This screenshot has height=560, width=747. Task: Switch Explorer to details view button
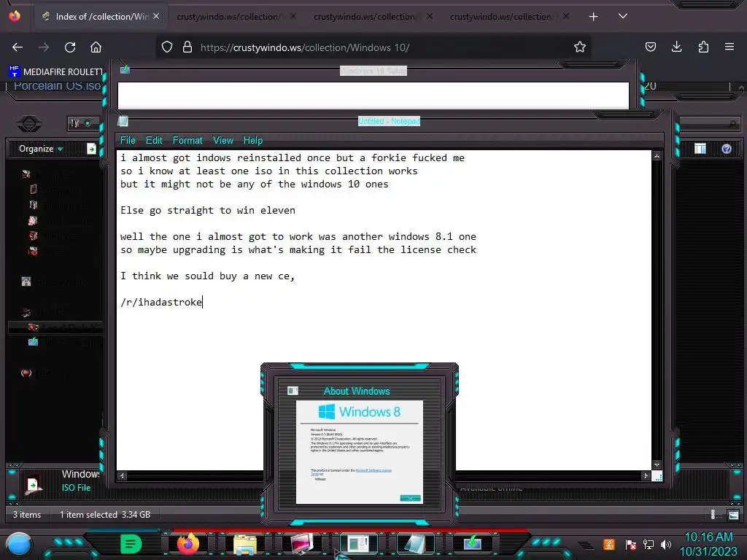(713, 515)
